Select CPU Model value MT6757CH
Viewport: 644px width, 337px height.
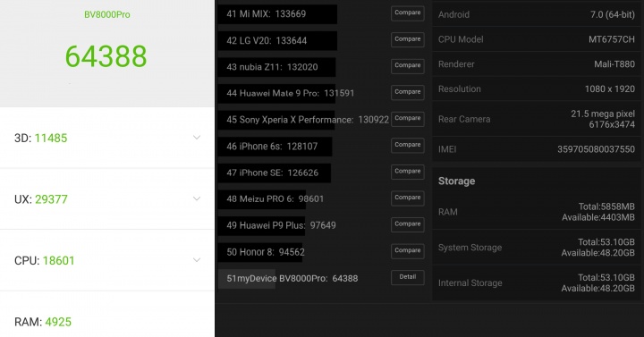[612, 39]
